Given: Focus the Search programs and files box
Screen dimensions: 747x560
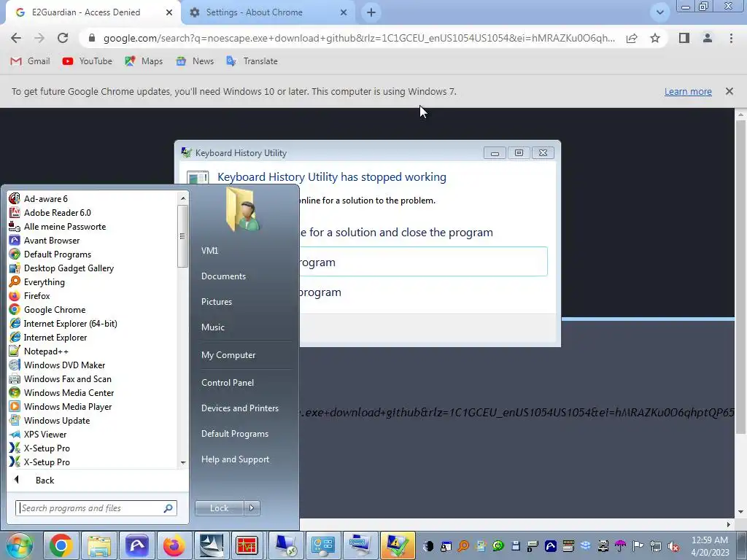Looking at the screenshot, I should (x=96, y=508).
